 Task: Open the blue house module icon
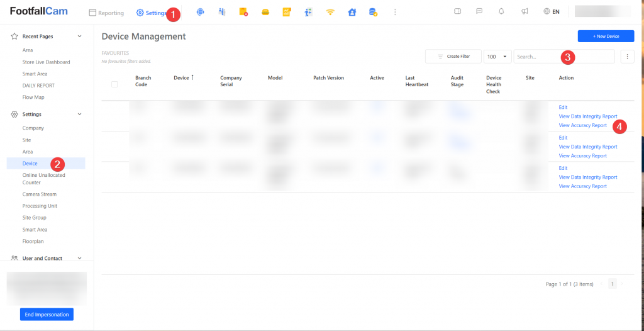pyautogui.click(x=352, y=13)
